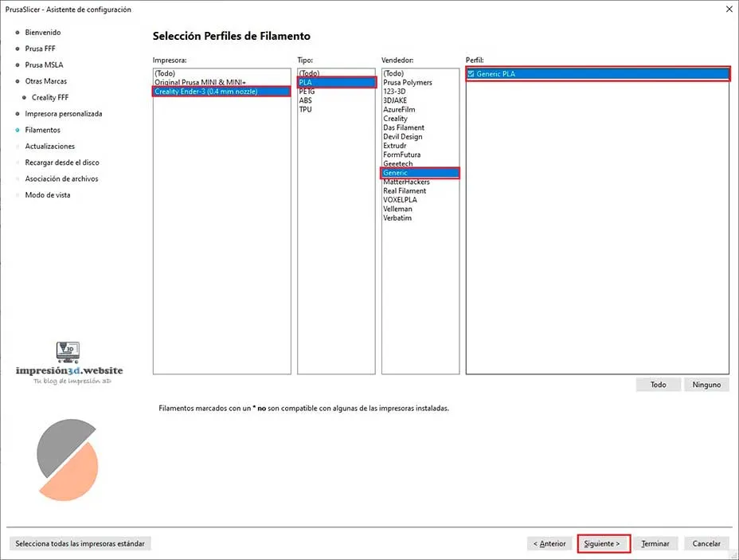Image resolution: width=739 pixels, height=560 pixels.
Task: Select the Filamentos wizard step
Action: (42, 130)
